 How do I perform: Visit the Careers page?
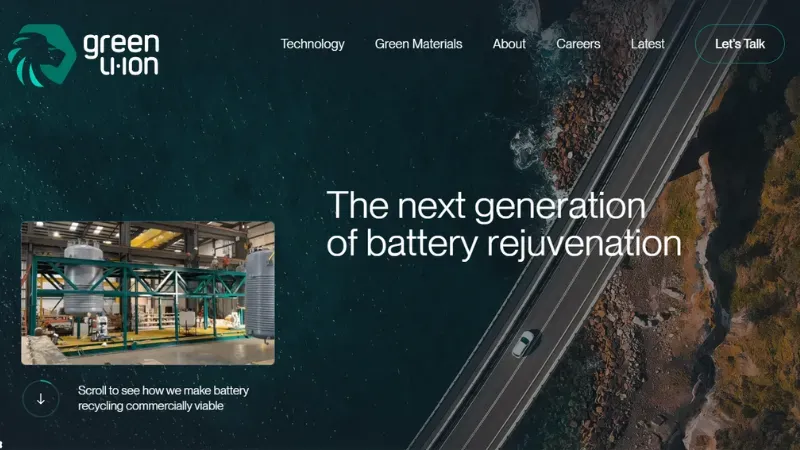point(578,44)
